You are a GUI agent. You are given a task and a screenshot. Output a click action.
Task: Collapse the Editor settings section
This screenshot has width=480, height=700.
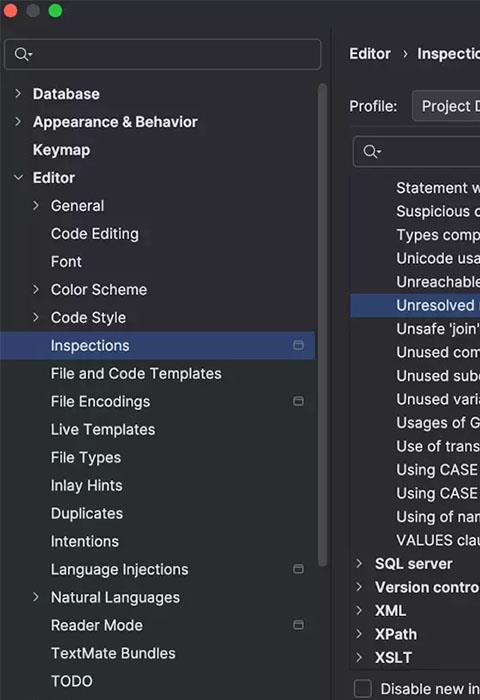(x=18, y=178)
